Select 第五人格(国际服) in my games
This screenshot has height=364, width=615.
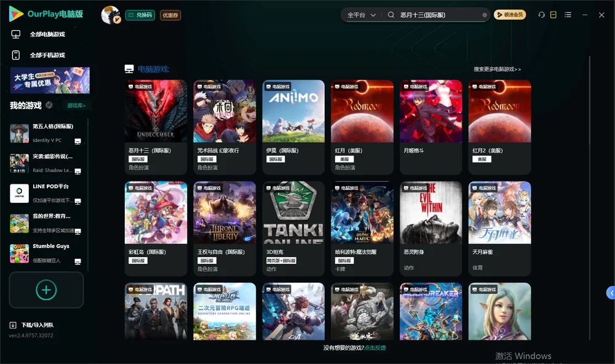tap(47, 133)
